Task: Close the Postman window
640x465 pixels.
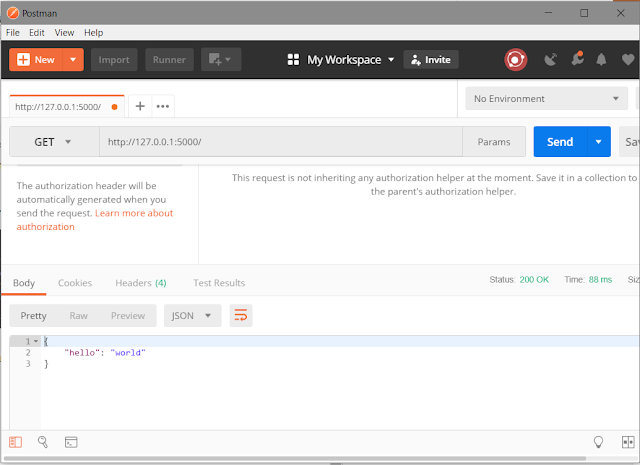Action: point(620,13)
